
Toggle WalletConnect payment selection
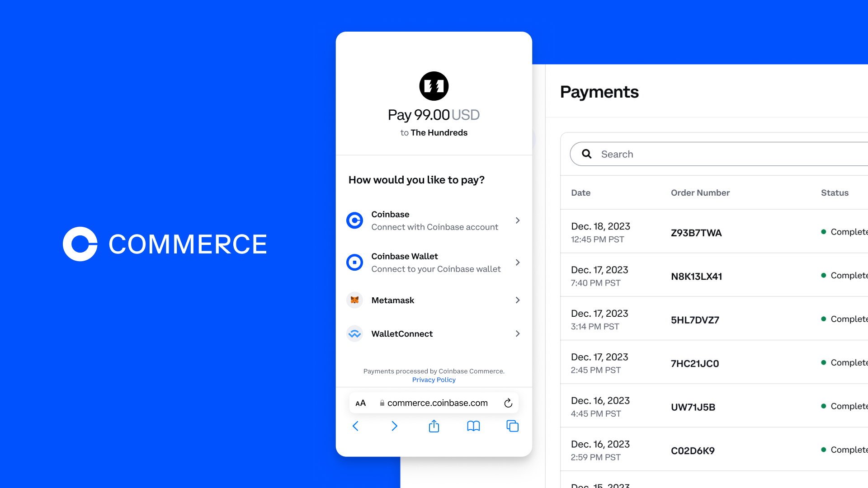(x=434, y=333)
